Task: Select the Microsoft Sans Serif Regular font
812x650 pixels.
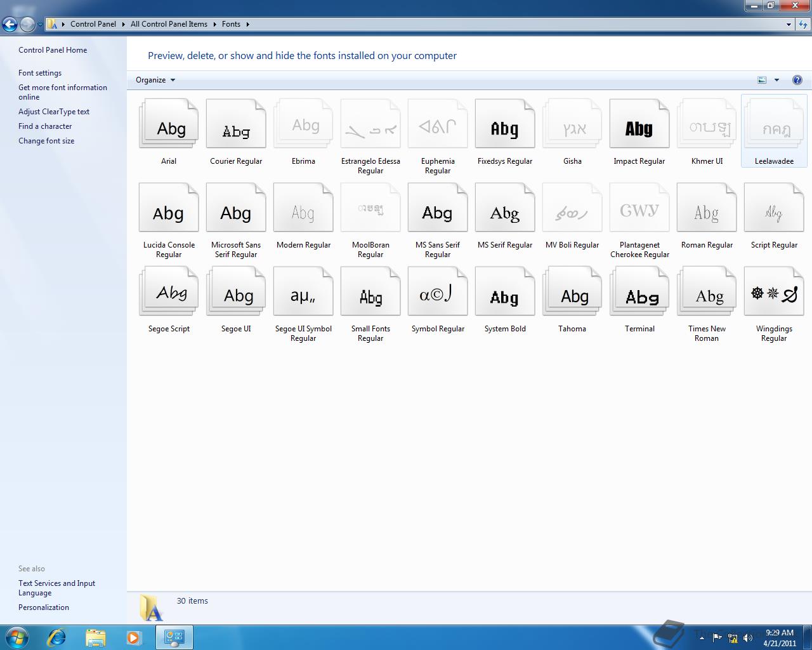Action: 236,208
